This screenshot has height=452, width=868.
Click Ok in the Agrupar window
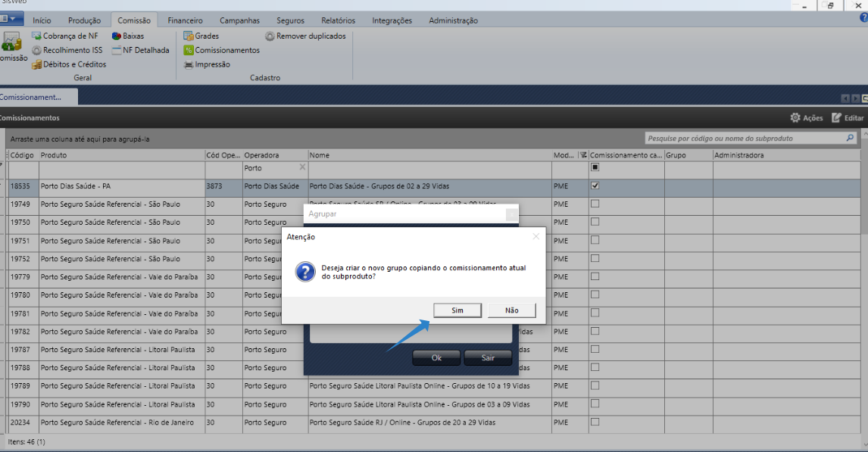tap(436, 358)
